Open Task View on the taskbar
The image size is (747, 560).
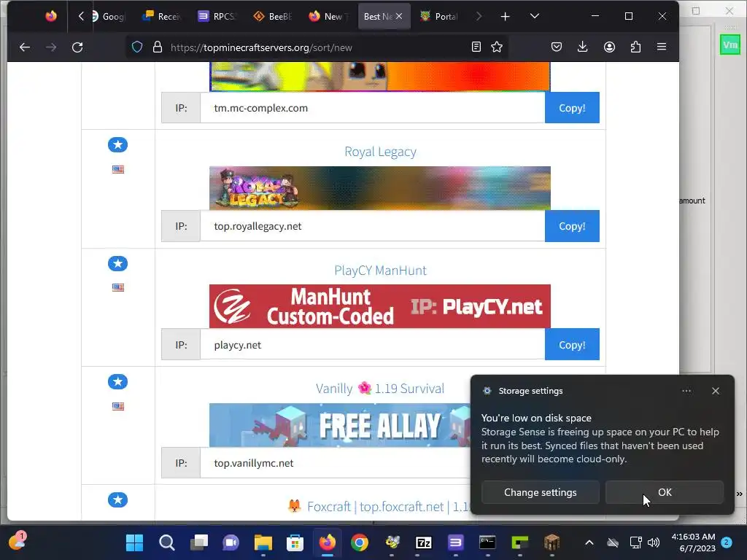199,542
